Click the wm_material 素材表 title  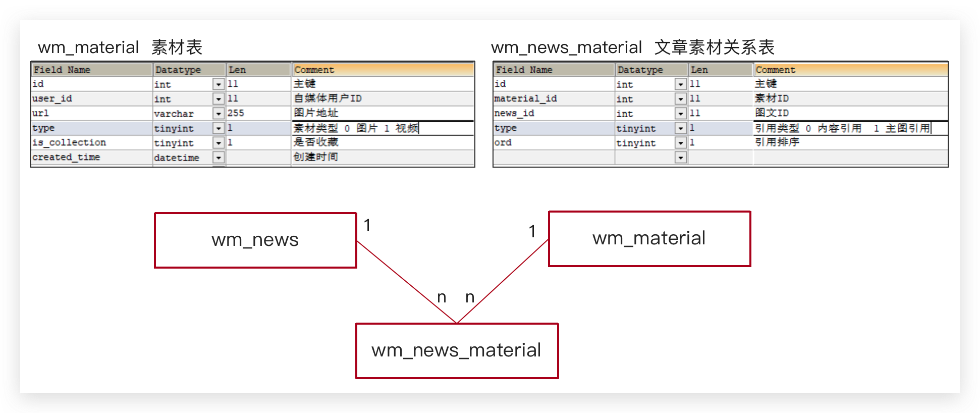click(120, 47)
